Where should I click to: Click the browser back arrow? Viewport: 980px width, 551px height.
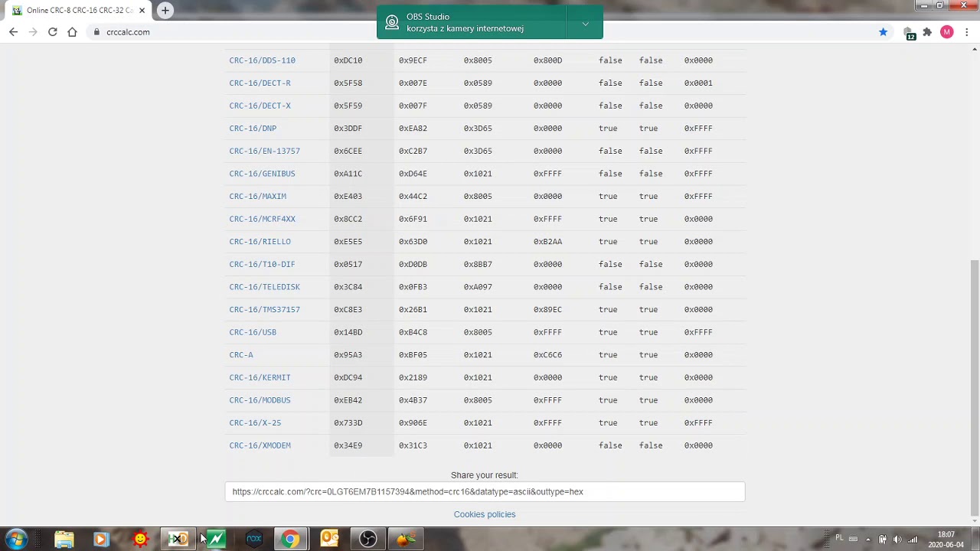click(13, 32)
